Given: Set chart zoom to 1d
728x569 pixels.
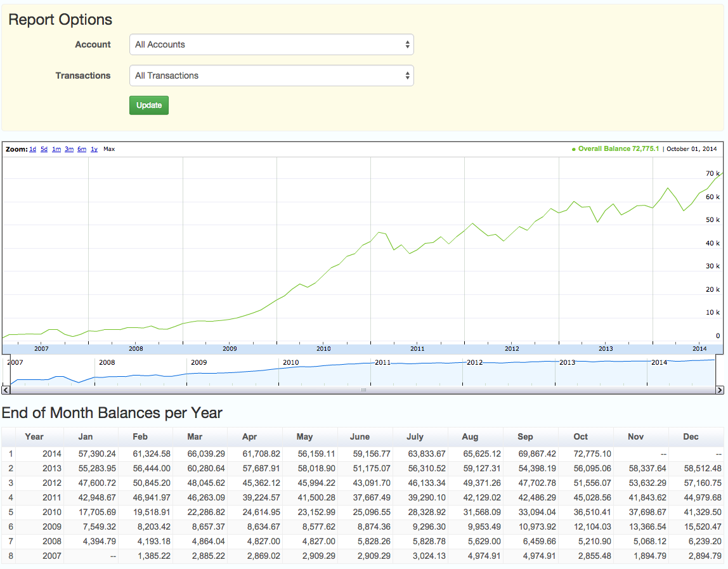Looking at the screenshot, I should click(32, 149).
